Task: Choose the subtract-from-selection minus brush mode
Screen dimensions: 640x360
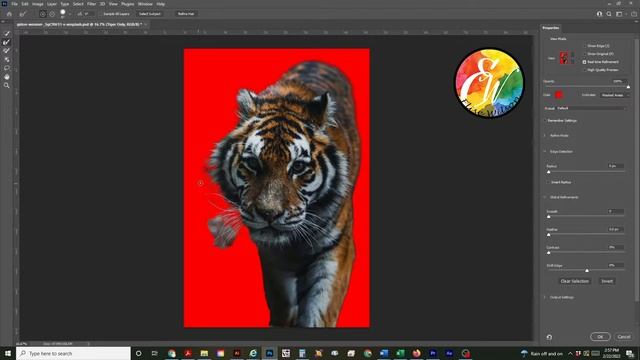Action: (x=52, y=14)
